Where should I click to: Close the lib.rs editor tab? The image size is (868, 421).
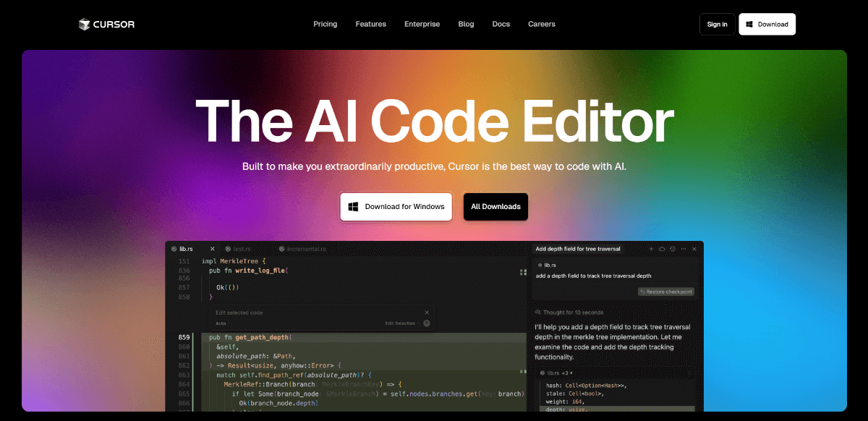(x=212, y=249)
